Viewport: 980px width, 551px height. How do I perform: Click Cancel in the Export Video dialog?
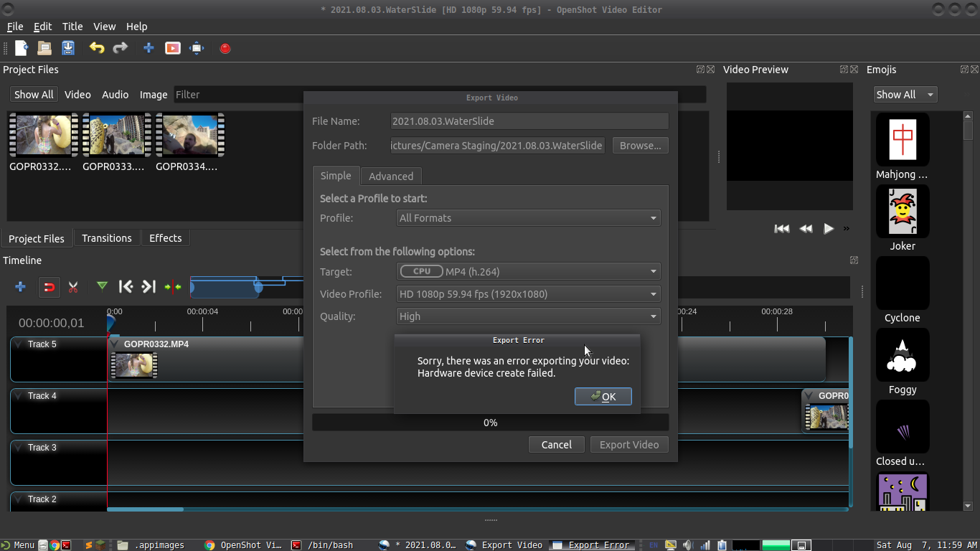click(x=557, y=445)
